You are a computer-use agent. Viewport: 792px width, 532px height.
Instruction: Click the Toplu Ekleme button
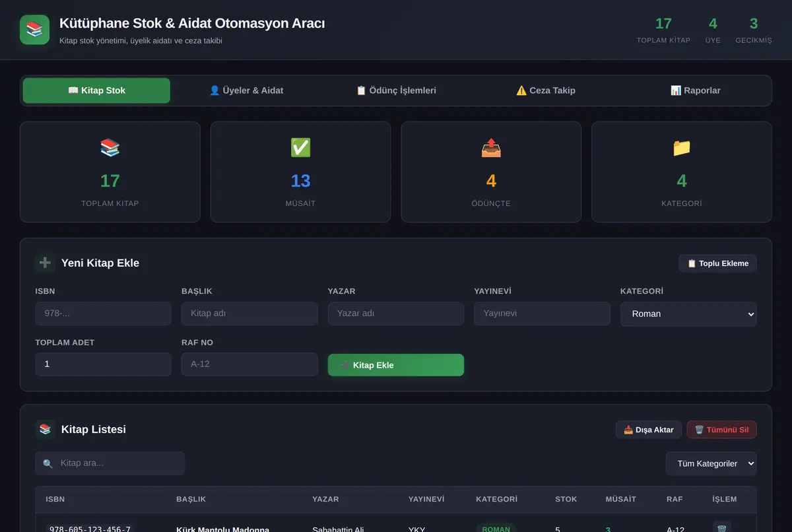717,263
